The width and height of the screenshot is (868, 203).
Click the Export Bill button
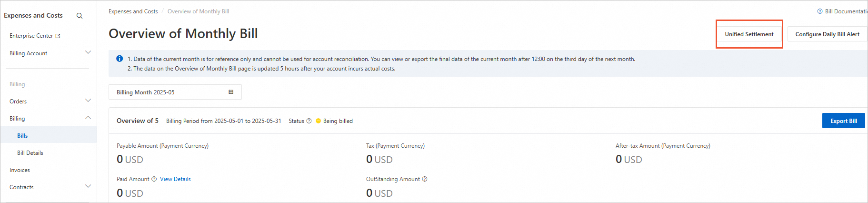pos(843,121)
